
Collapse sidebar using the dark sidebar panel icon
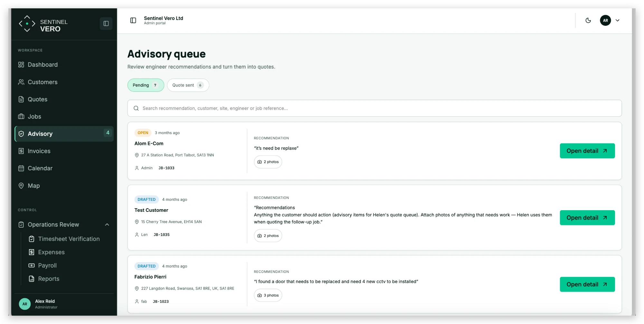106,24
